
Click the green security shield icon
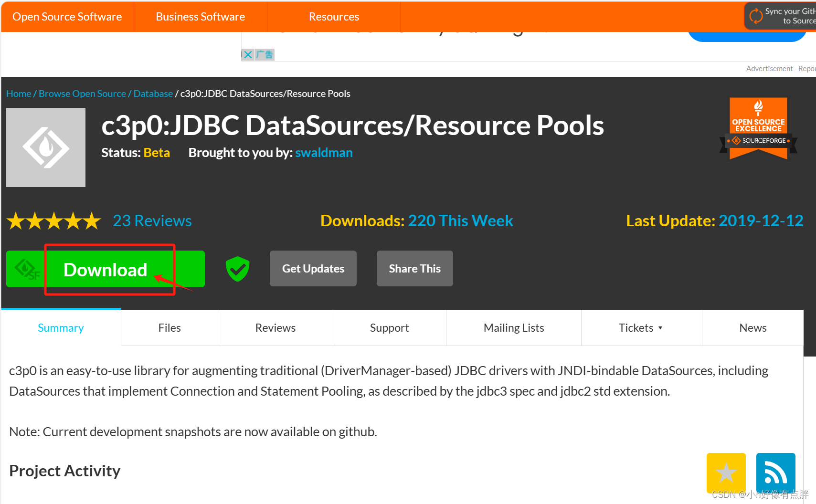pos(237,269)
